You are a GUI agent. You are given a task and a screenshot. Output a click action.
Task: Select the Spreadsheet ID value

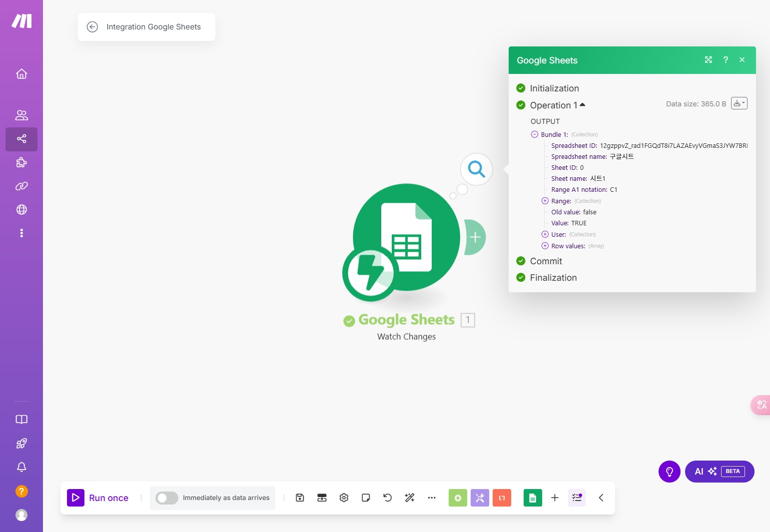point(674,146)
